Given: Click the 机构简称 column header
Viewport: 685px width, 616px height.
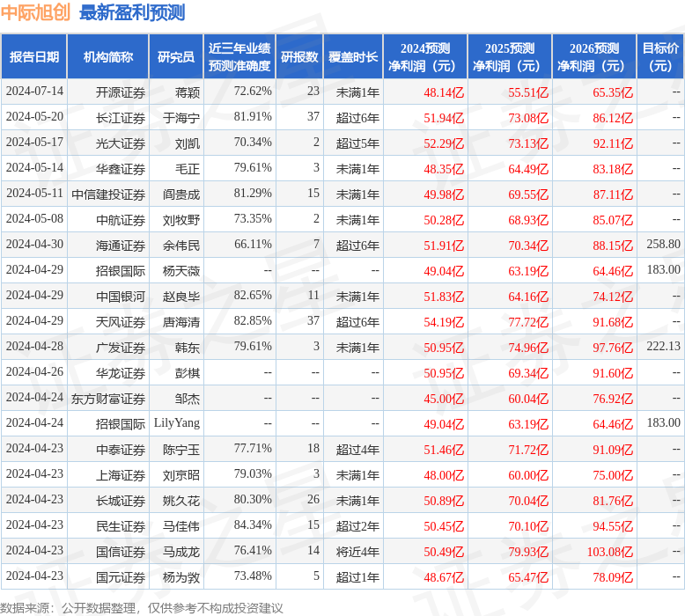Looking at the screenshot, I should pyautogui.click(x=108, y=56).
